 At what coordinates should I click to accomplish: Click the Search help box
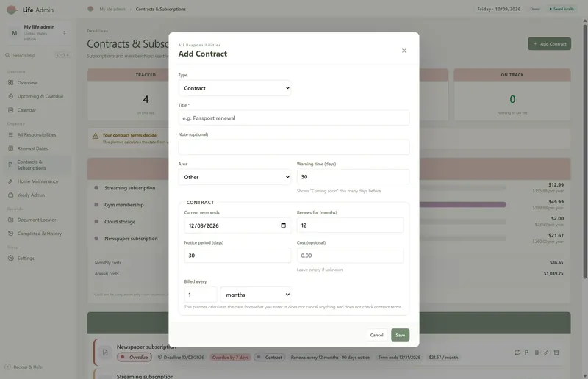[x=37, y=55]
